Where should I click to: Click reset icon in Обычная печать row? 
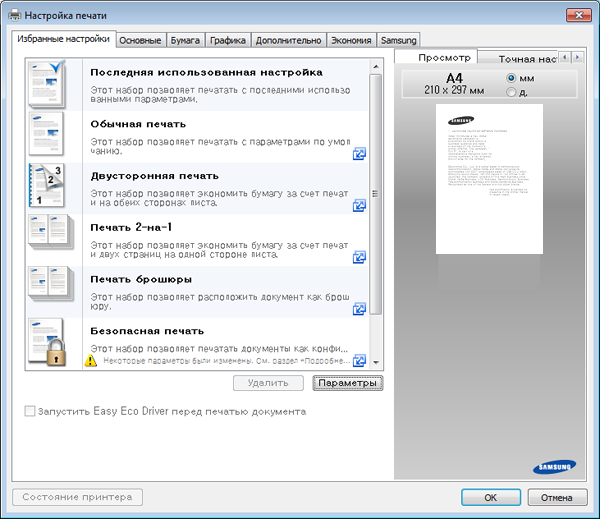(x=359, y=154)
